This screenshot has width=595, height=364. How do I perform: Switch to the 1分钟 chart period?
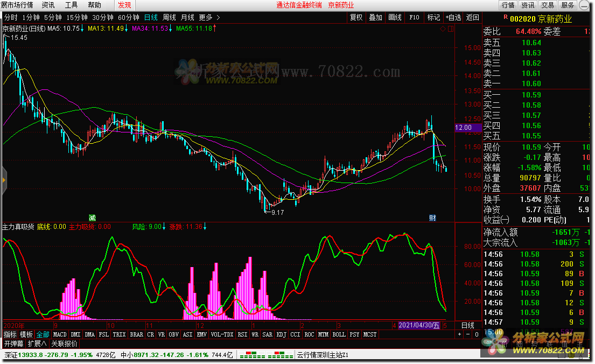coord(31,17)
